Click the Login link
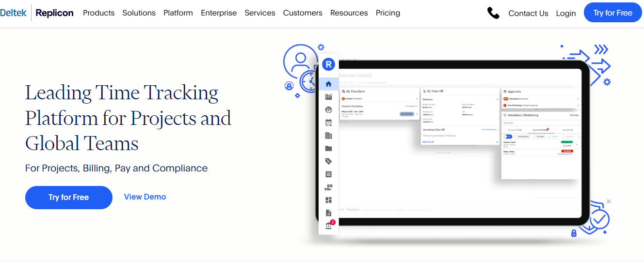Image resolution: width=644 pixels, height=262 pixels. 566,14
